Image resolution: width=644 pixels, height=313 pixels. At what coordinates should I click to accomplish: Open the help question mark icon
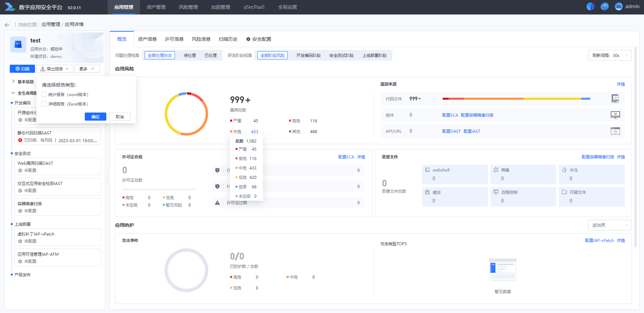(x=604, y=6)
